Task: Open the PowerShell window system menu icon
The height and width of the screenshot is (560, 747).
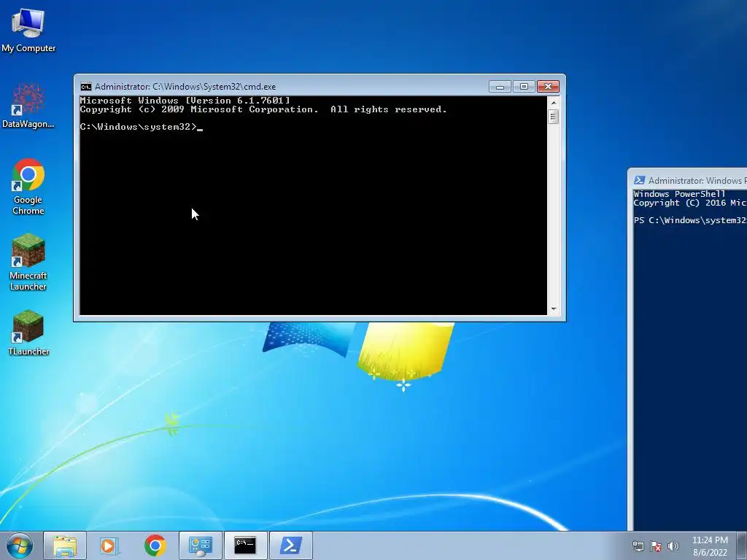Action: point(639,181)
